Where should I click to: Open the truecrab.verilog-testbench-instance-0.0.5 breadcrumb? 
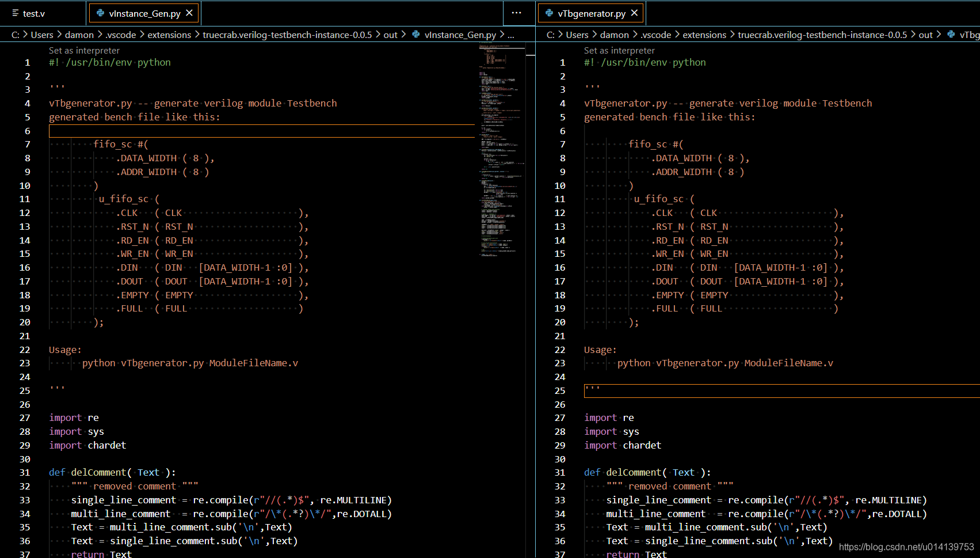tap(288, 35)
